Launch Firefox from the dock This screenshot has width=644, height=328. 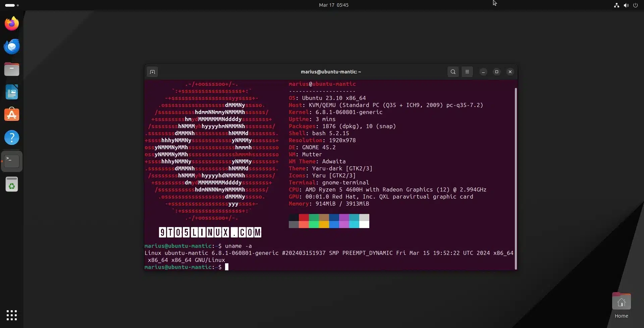(x=12, y=23)
